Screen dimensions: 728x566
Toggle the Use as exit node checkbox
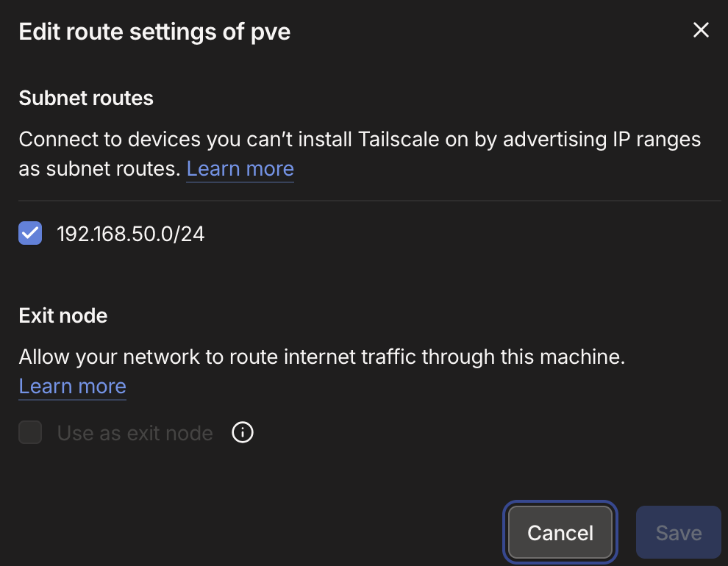(x=29, y=433)
